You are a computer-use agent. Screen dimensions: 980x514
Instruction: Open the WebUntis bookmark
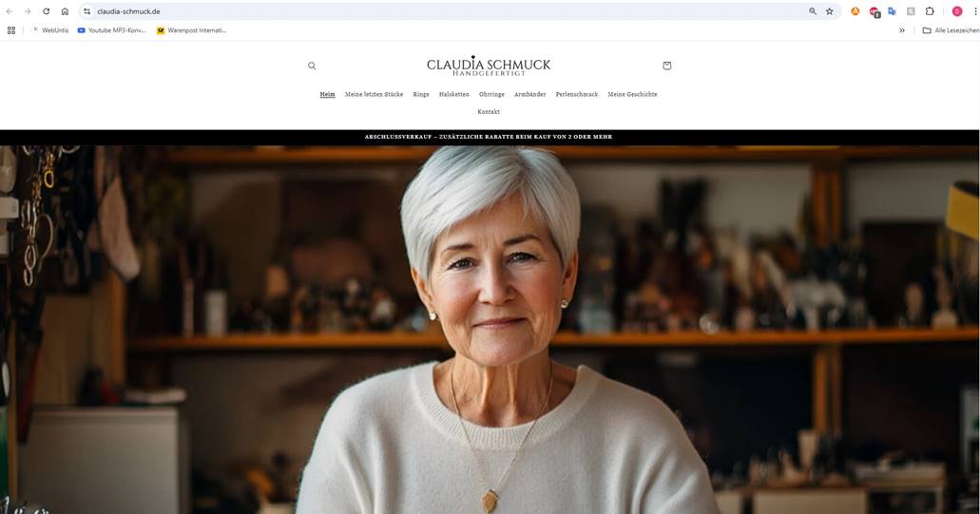pyautogui.click(x=50, y=30)
